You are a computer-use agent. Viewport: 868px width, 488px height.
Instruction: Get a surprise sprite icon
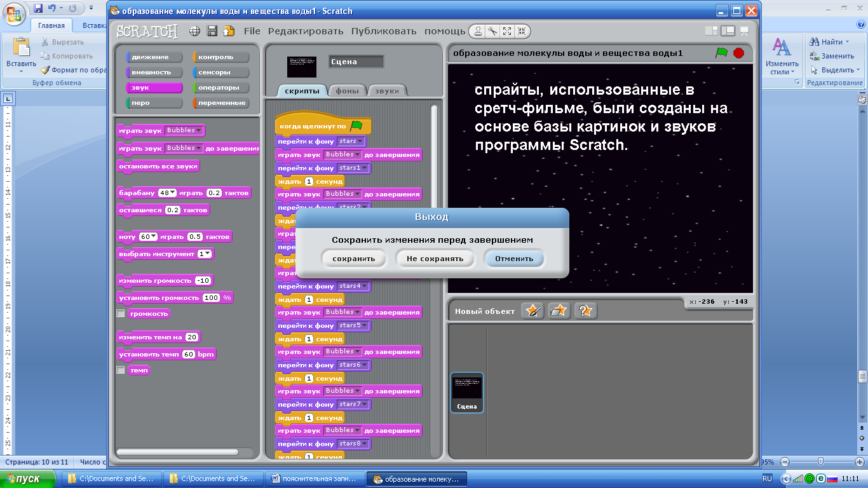tap(585, 311)
